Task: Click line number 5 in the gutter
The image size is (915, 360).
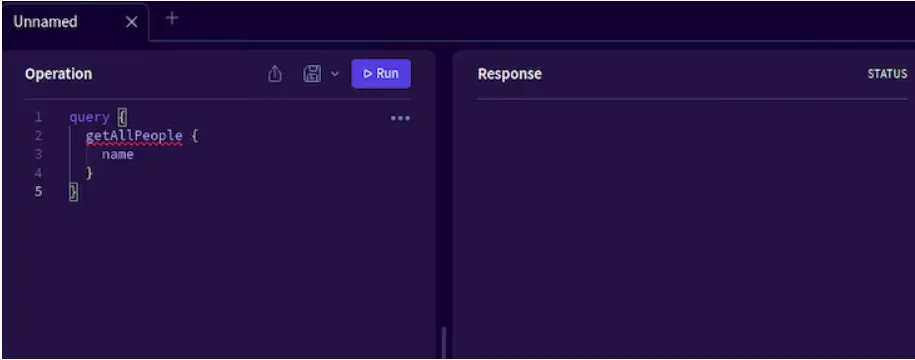Action: (38, 191)
